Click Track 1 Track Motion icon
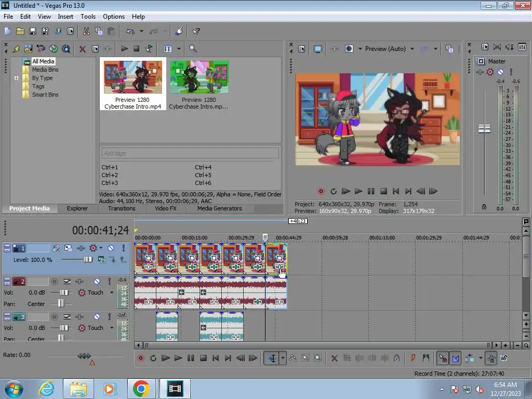The width and height of the screenshot is (532, 399). tap(68, 248)
